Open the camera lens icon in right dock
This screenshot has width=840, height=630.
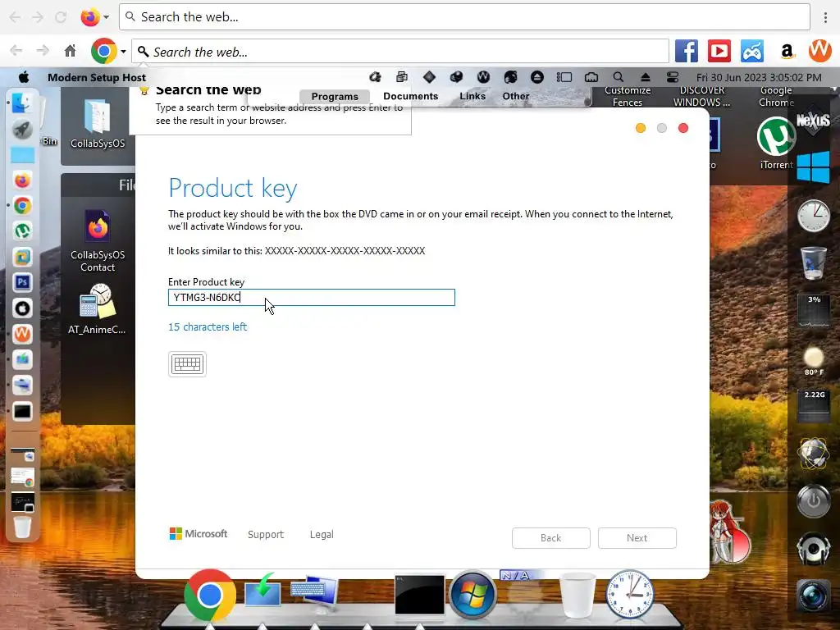pos(813,596)
